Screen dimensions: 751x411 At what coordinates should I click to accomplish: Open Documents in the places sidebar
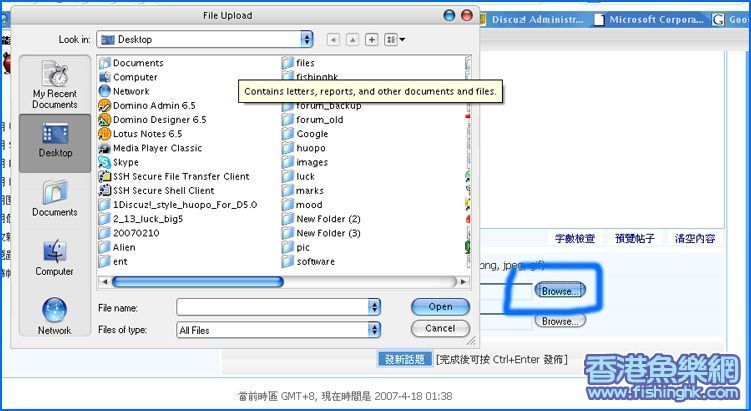[55, 198]
